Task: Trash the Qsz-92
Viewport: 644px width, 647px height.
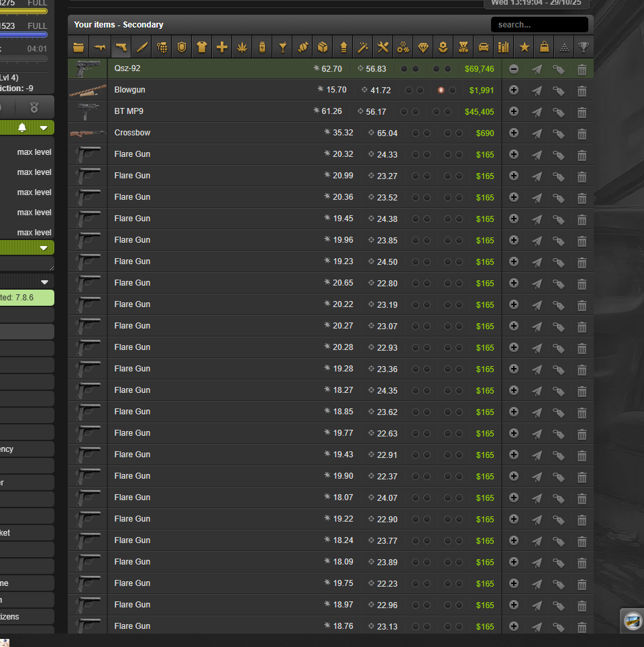Action: coord(582,70)
